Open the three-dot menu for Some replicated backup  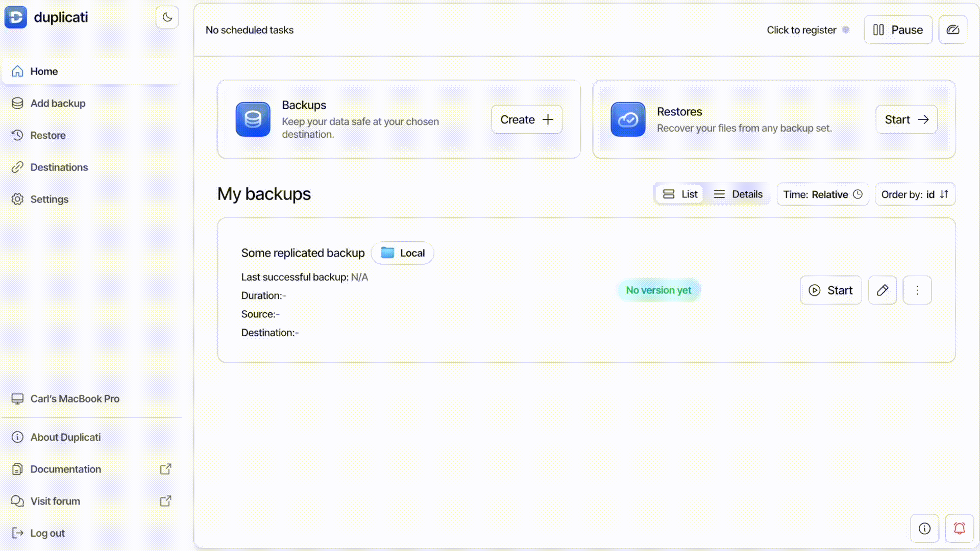(x=917, y=290)
